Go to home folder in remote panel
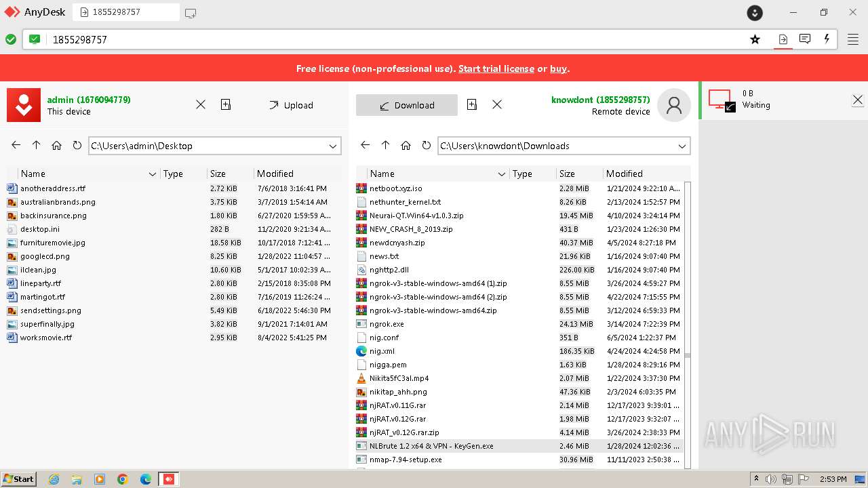Viewport: 868px width, 488px height. pyautogui.click(x=406, y=145)
